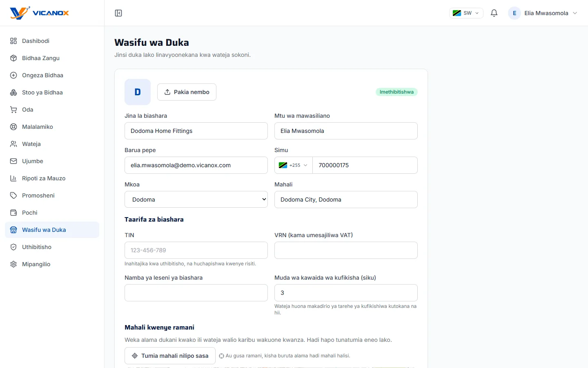Navigate to Ripoti za Mauzo
Screen dimensions: 588x368
pyautogui.click(x=52, y=178)
